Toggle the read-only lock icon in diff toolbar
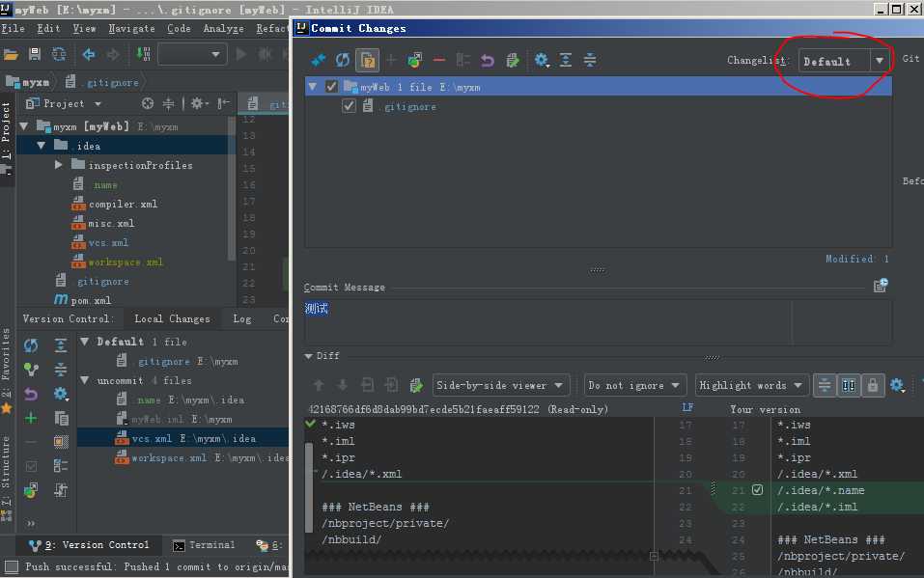Image resolution: width=924 pixels, height=578 pixels. click(872, 385)
